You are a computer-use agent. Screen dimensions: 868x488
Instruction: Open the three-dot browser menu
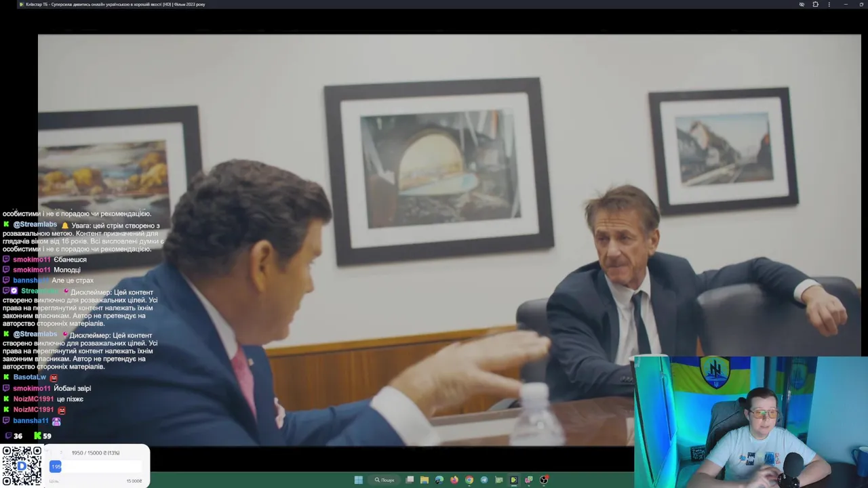coord(829,4)
